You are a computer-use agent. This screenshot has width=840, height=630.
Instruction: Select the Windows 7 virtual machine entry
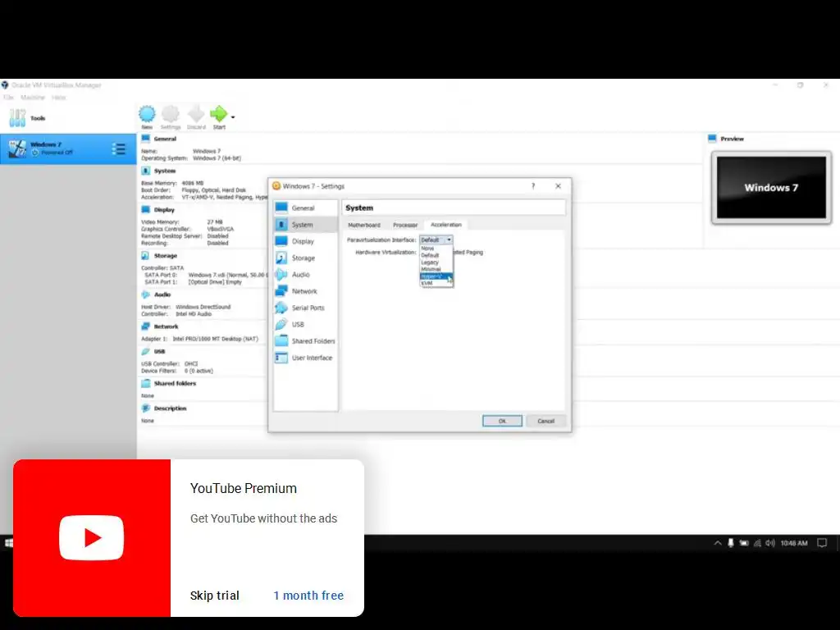(68, 148)
